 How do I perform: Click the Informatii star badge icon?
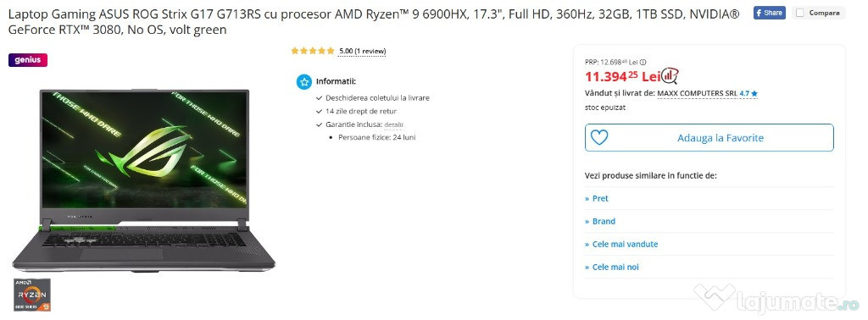[x=304, y=82]
